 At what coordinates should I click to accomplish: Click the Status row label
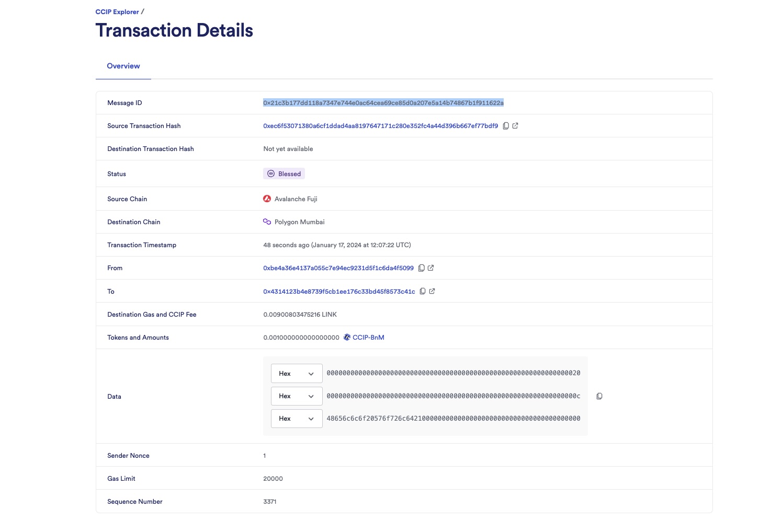click(117, 174)
